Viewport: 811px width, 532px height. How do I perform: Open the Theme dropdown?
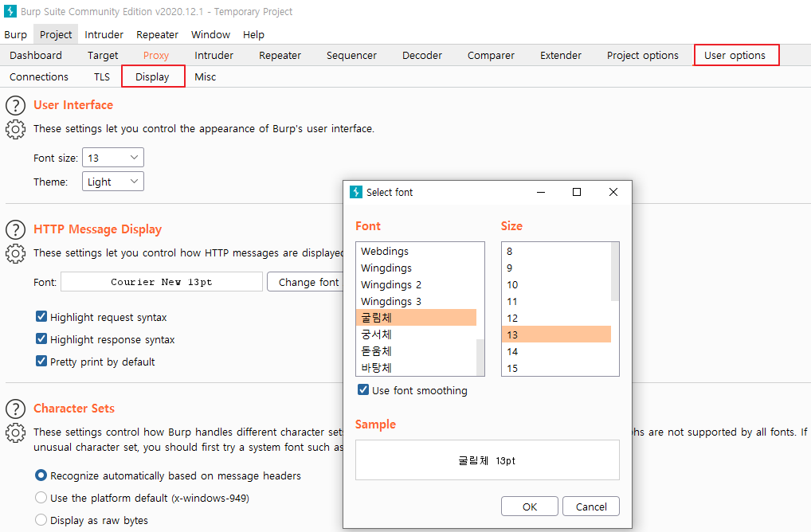click(113, 182)
